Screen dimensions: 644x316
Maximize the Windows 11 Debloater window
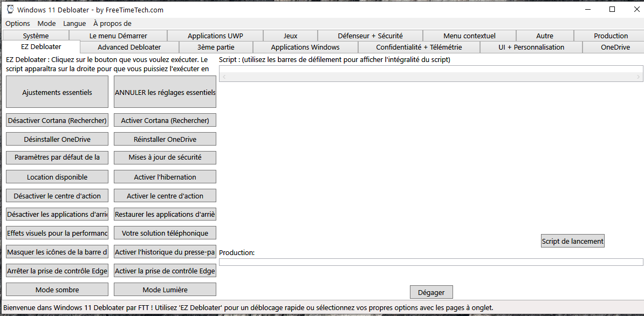[612, 10]
